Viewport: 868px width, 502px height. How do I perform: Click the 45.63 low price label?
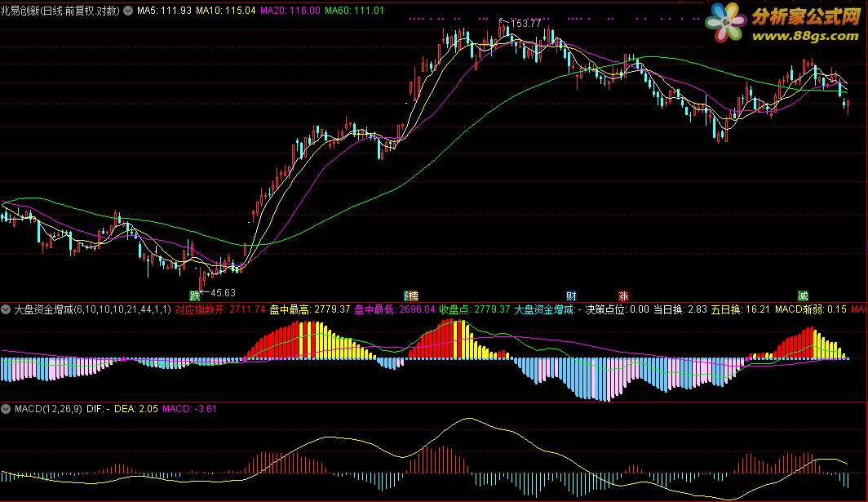point(223,292)
